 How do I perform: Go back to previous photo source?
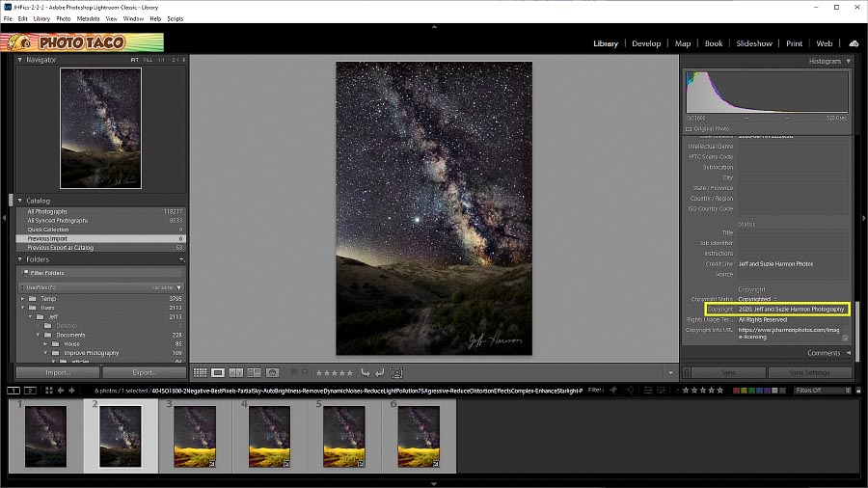[x=61, y=391]
